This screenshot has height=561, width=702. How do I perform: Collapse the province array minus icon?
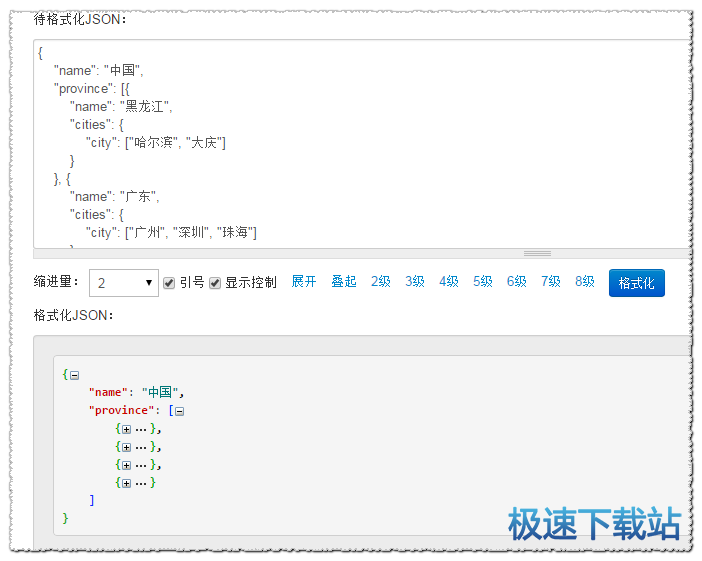pyautogui.click(x=180, y=411)
